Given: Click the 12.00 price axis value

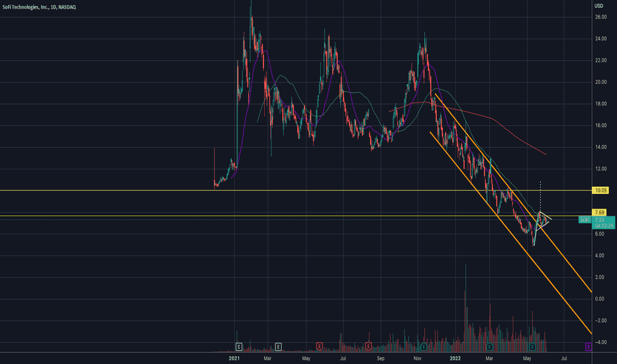Looking at the screenshot, I should pyautogui.click(x=600, y=169).
